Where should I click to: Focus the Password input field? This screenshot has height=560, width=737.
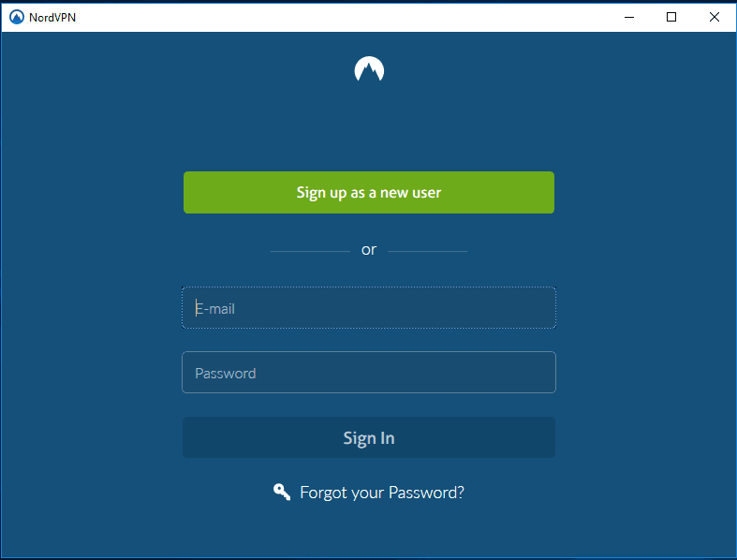369,373
